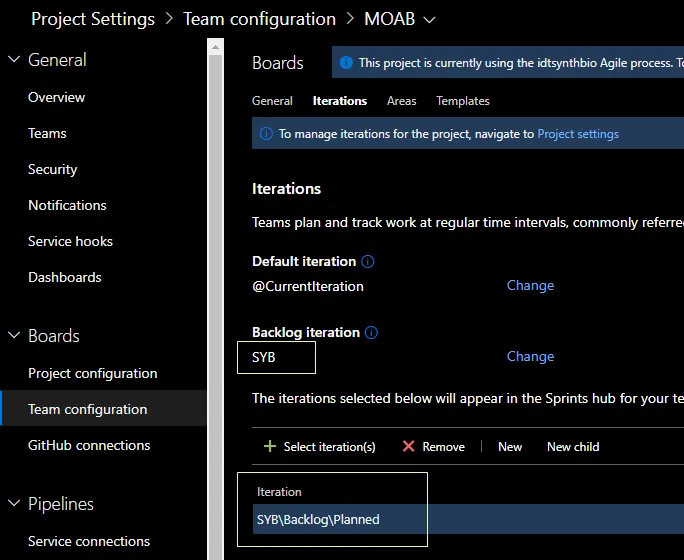This screenshot has height=560, width=684.
Task: Open GitHub connections in the sidebar
Action: (x=89, y=446)
